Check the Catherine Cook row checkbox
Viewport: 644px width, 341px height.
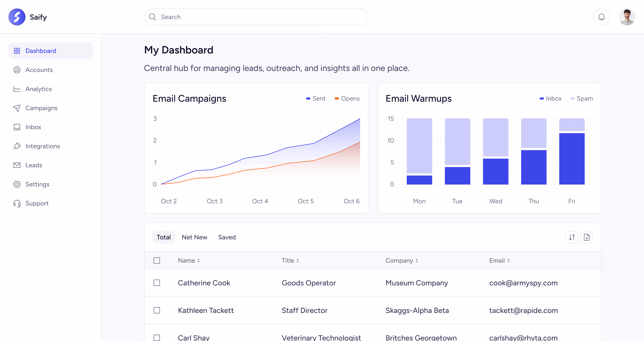[x=157, y=283]
